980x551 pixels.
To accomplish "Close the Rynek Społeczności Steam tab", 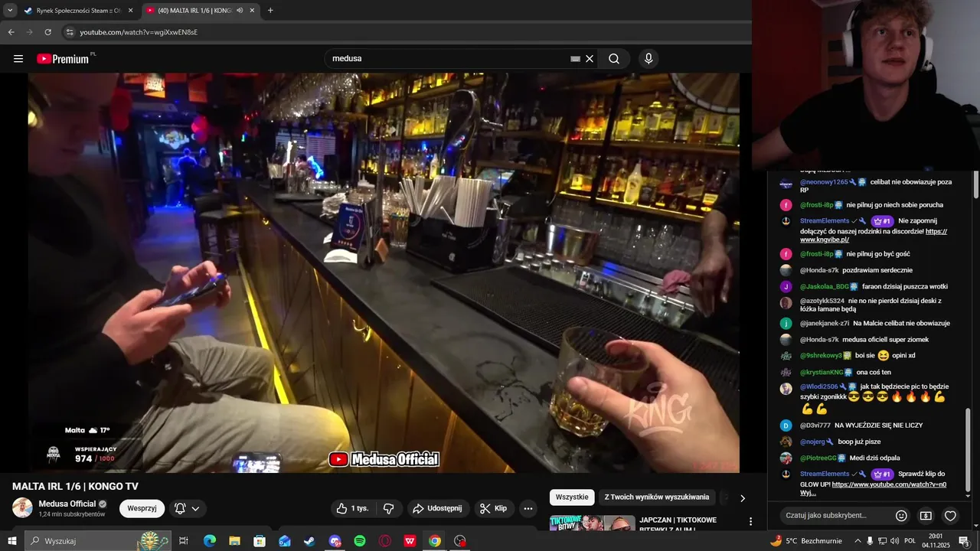I will (130, 11).
